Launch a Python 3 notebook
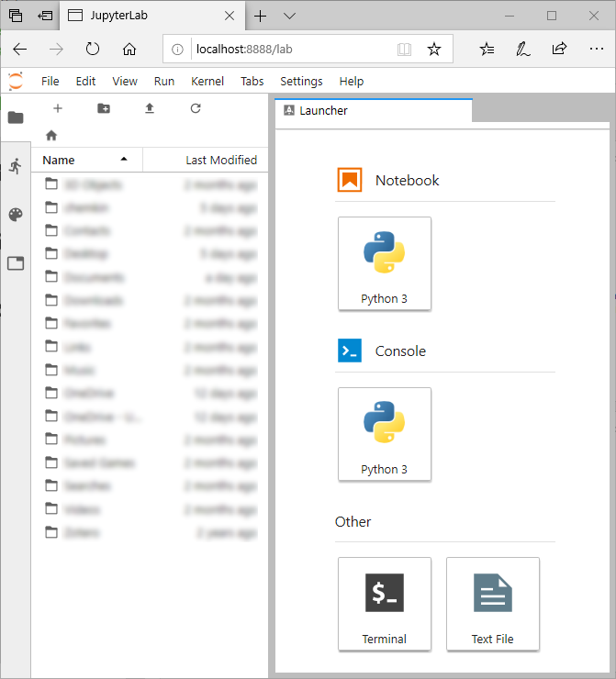 point(385,263)
